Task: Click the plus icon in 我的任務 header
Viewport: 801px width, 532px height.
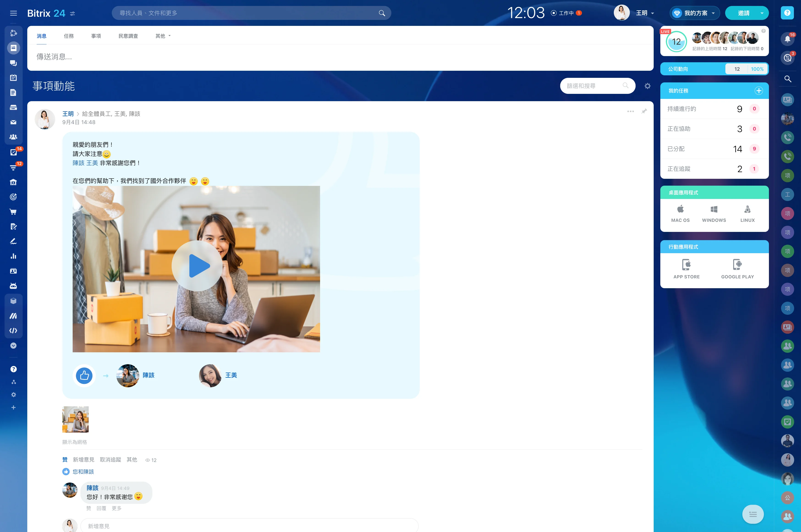Action: pos(759,91)
